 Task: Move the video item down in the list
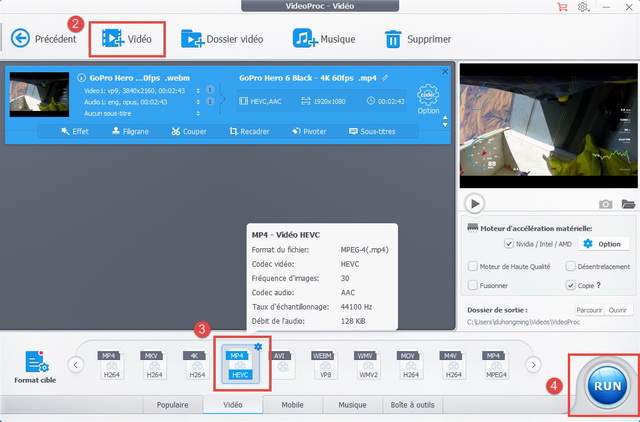pos(445,125)
